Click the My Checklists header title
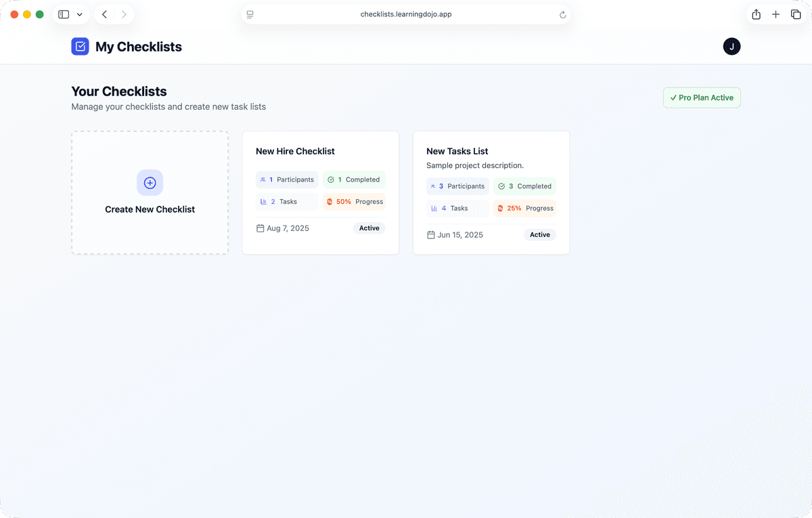The image size is (812, 518). point(139,47)
